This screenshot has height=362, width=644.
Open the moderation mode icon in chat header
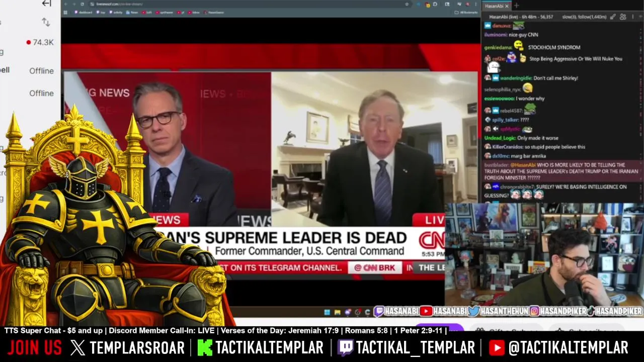coord(613,17)
